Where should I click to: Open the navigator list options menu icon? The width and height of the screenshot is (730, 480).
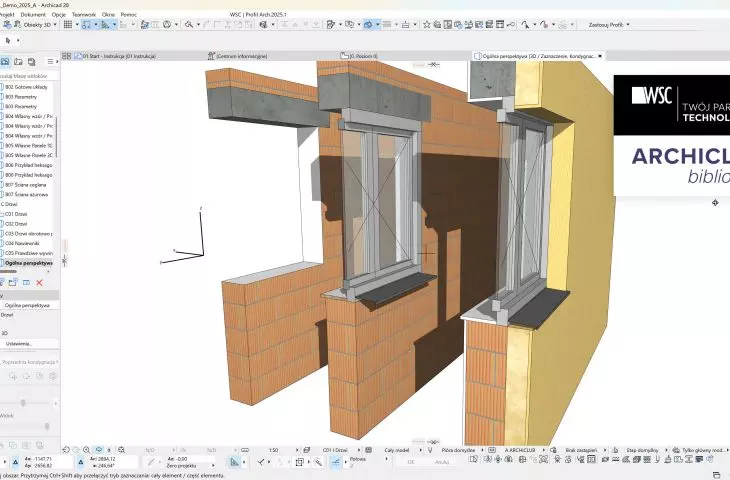pyautogui.click(x=50, y=61)
